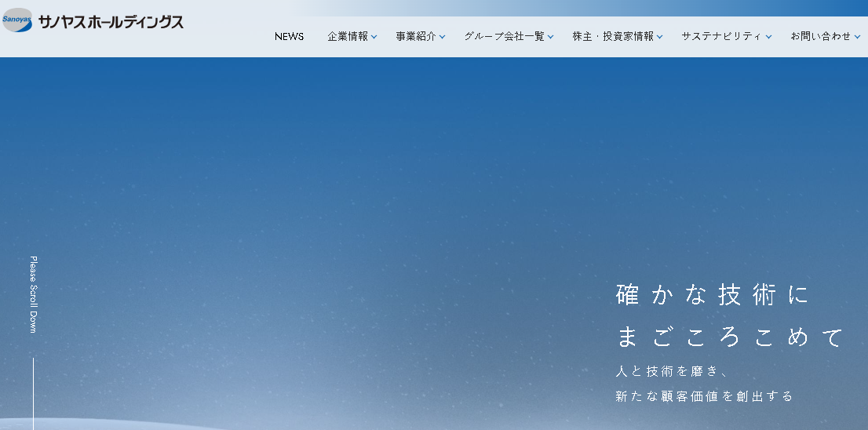Click the 確かな技術に headline text
The height and width of the screenshot is (430, 868).
click(x=712, y=294)
